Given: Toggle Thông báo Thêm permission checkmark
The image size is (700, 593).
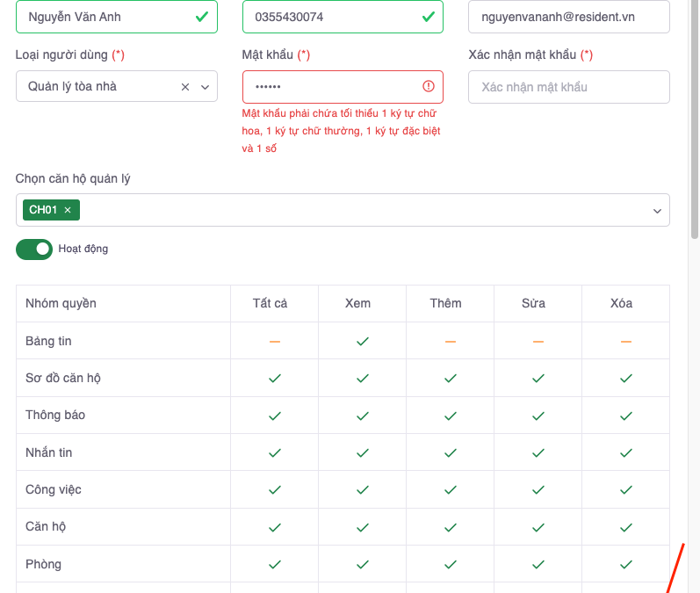Looking at the screenshot, I should (x=450, y=416).
